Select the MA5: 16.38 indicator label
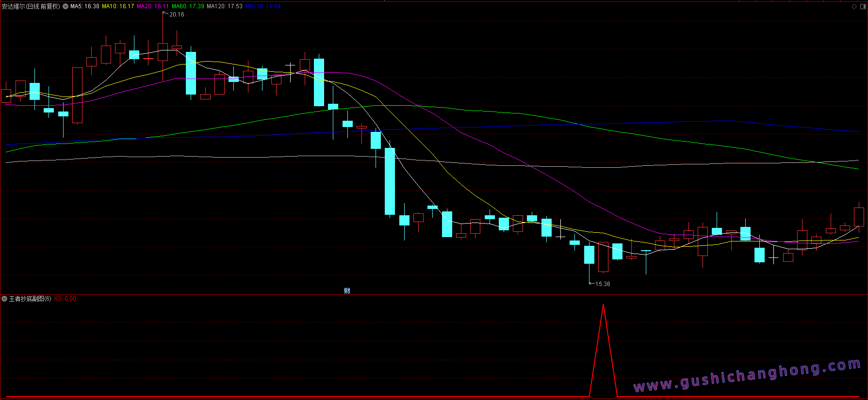The width and height of the screenshot is (868, 400). 85,6
